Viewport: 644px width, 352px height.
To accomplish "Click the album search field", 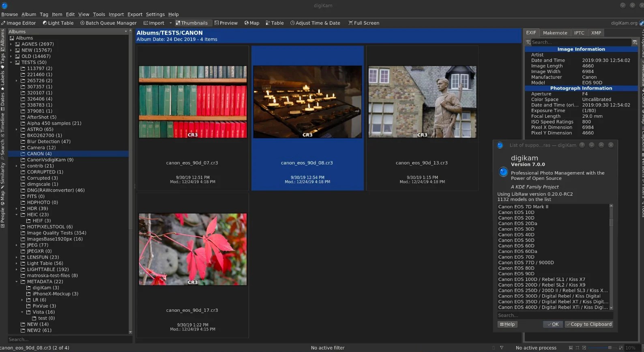I will (x=70, y=339).
